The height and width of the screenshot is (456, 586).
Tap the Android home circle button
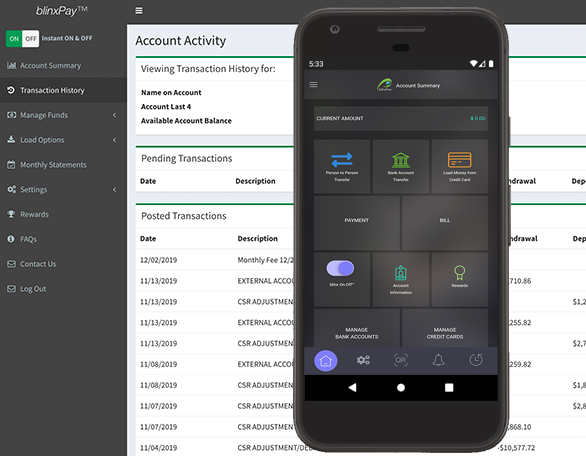[401, 388]
